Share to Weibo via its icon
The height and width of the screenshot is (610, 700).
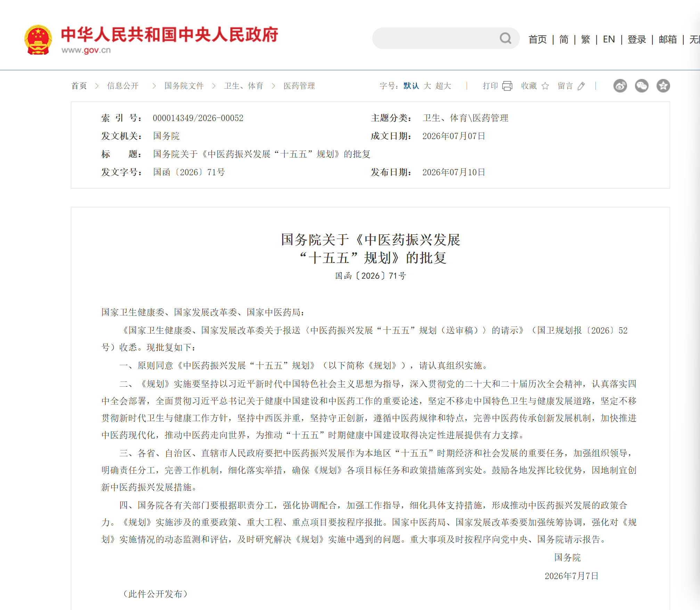(x=620, y=86)
